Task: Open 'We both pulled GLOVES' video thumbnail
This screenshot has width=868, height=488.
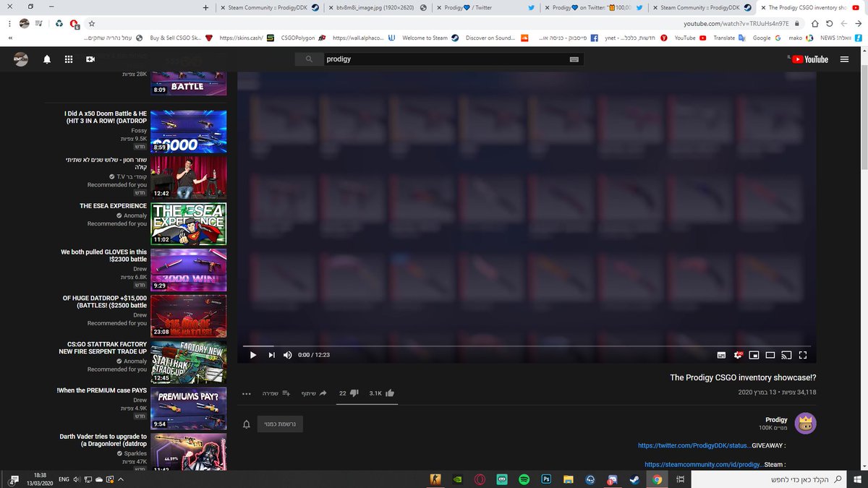Action: (189, 270)
